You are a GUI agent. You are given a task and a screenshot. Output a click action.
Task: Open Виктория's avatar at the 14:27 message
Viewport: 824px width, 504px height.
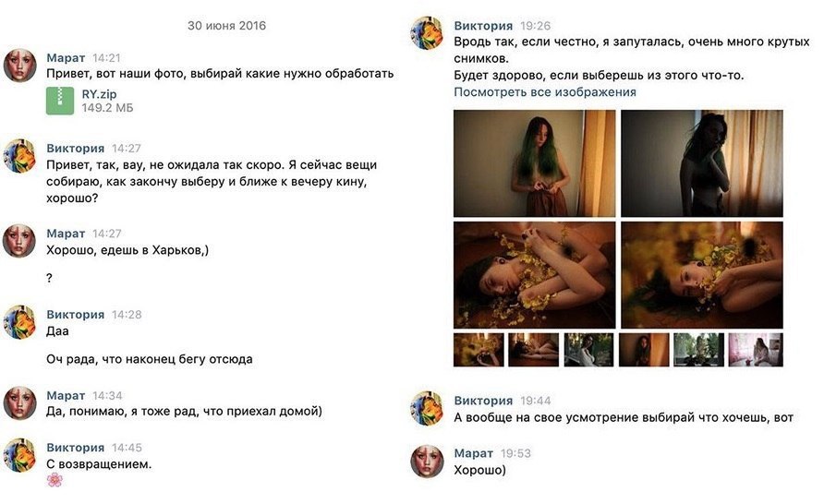tap(19, 156)
